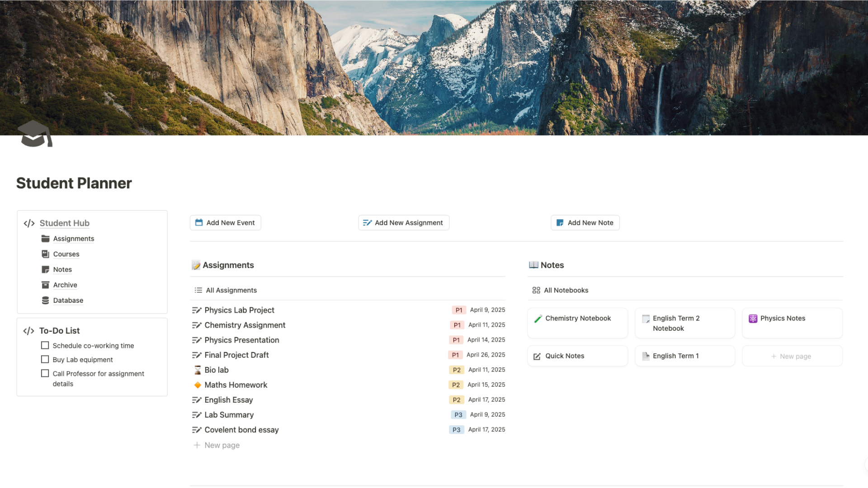The image size is (868, 488).
Task: Click the red P1 tag on Physics Lab Project
Action: click(x=458, y=310)
